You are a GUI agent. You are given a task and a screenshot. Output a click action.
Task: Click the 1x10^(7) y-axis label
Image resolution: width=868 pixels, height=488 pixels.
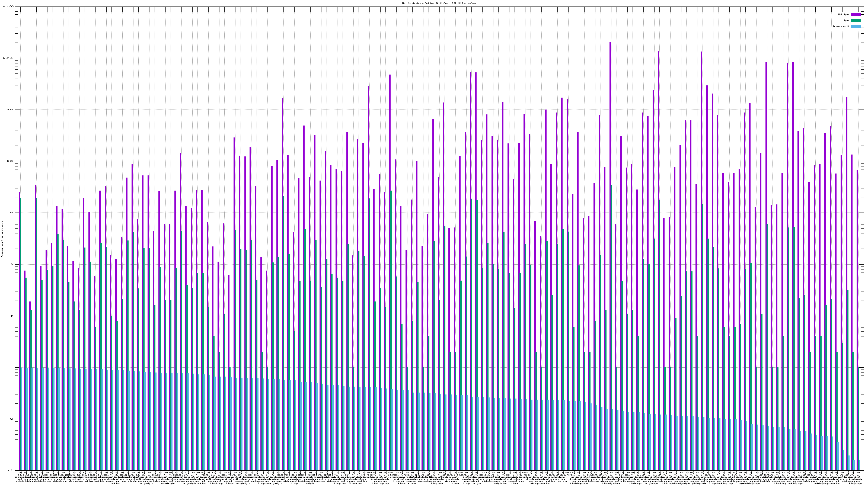(x=8, y=7)
